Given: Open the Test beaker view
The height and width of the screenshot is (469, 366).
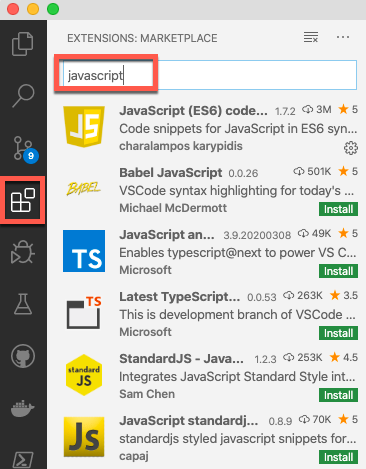Looking at the screenshot, I should [x=23, y=304].
